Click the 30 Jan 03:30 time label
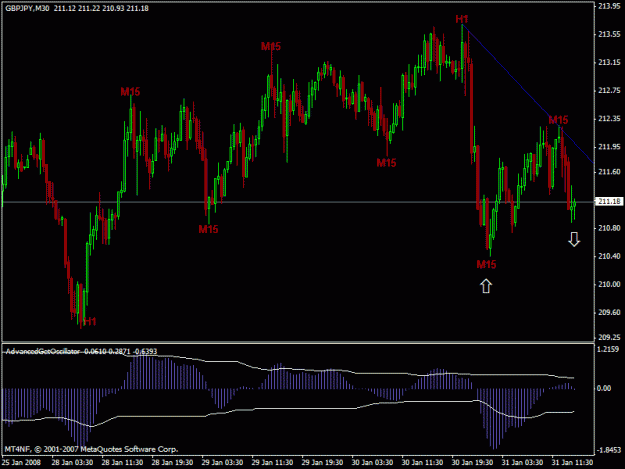The height and width of the screenshot is (469, 625). (x=372, y=462)
